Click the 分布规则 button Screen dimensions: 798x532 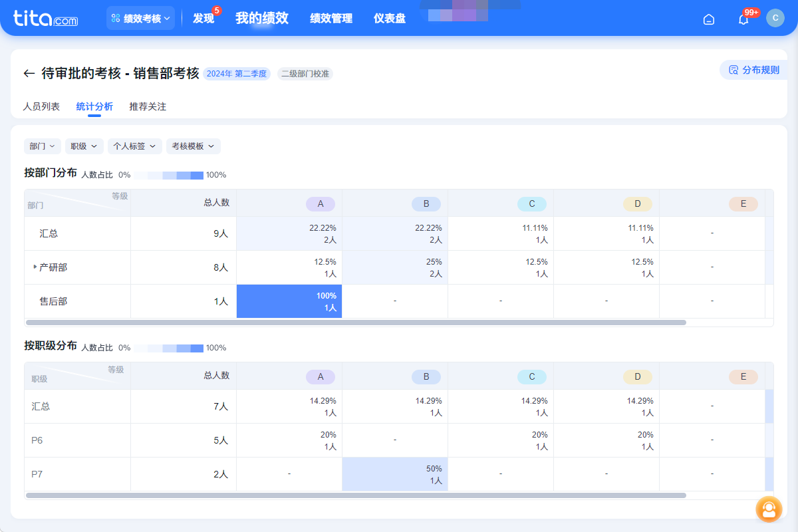754,70
